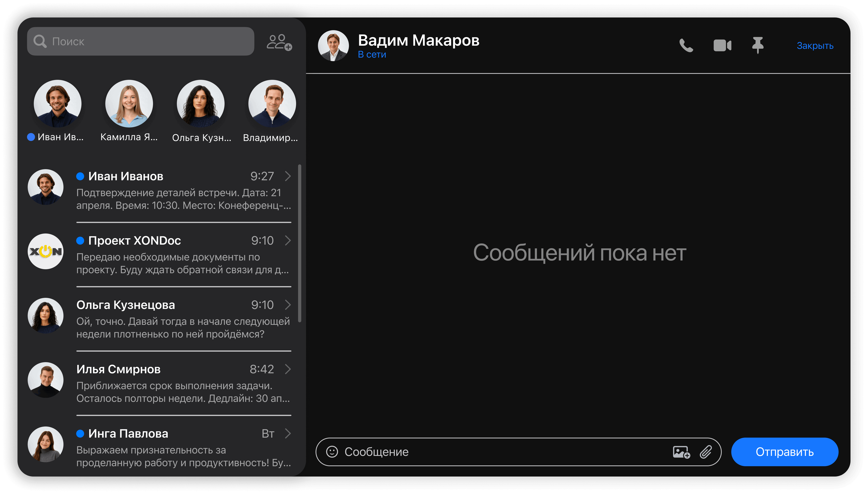Expand the Илья Смирнов chat chevron

pos(288,369)
